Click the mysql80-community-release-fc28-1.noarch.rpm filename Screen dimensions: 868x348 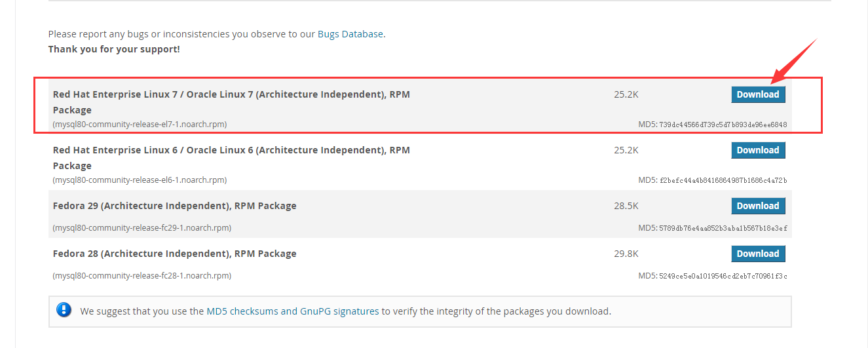point(142,276)
